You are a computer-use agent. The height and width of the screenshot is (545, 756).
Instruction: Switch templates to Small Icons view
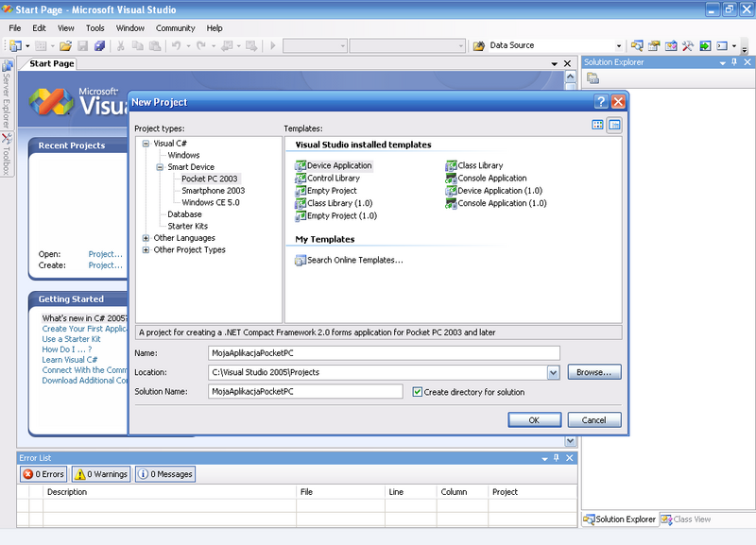614,126
